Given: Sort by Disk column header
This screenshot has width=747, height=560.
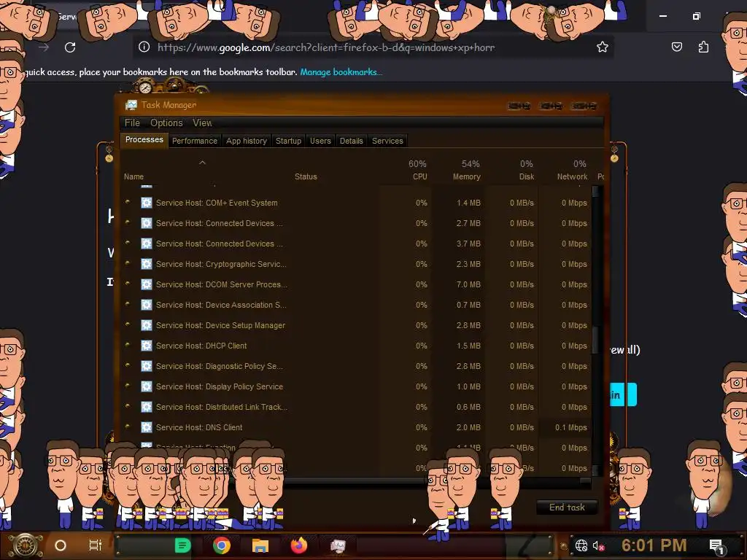Looking at the screenshot, I should coord(527,176).
